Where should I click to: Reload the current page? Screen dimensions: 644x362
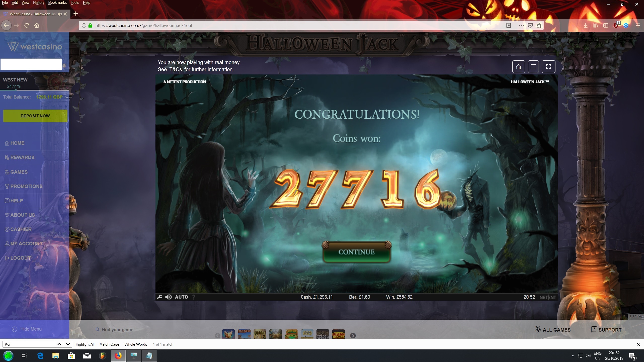coord(27,25)
